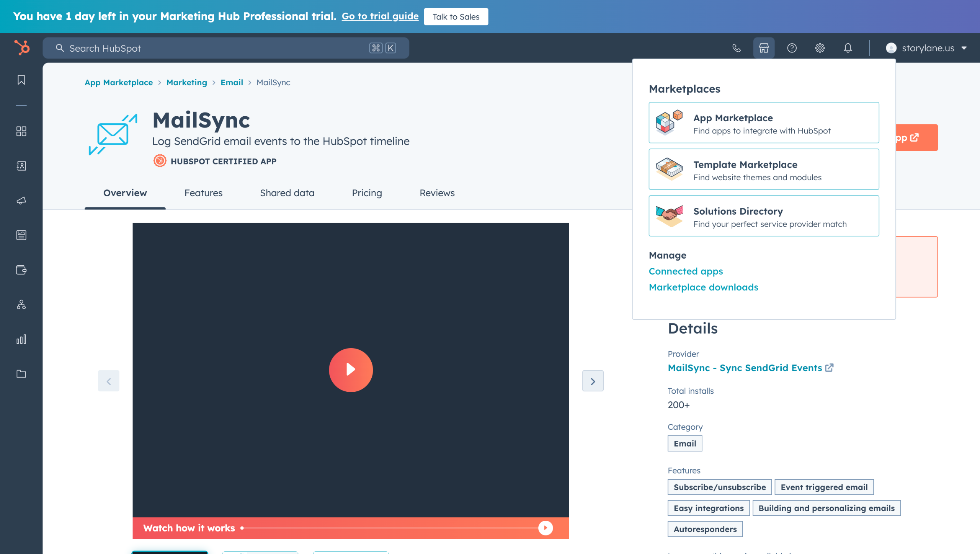The image size is (980, 554).
Task: Open the notifications bell icon
Action: 848,48
